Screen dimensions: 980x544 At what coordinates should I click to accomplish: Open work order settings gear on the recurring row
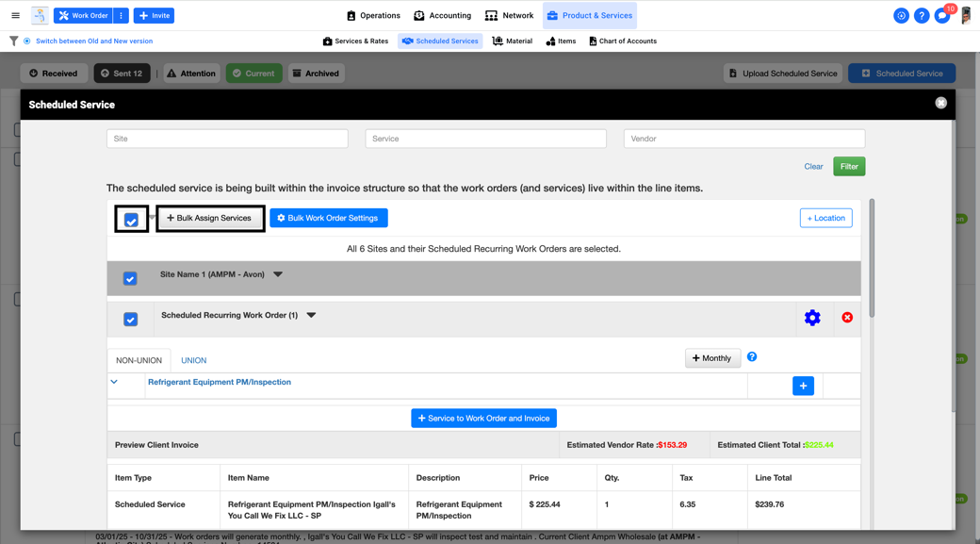812,318
